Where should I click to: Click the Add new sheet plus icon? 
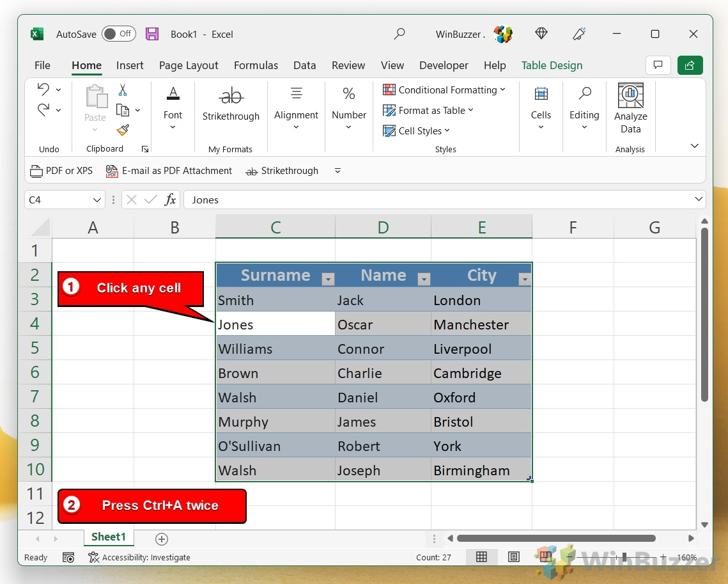[x=162, y=539]
